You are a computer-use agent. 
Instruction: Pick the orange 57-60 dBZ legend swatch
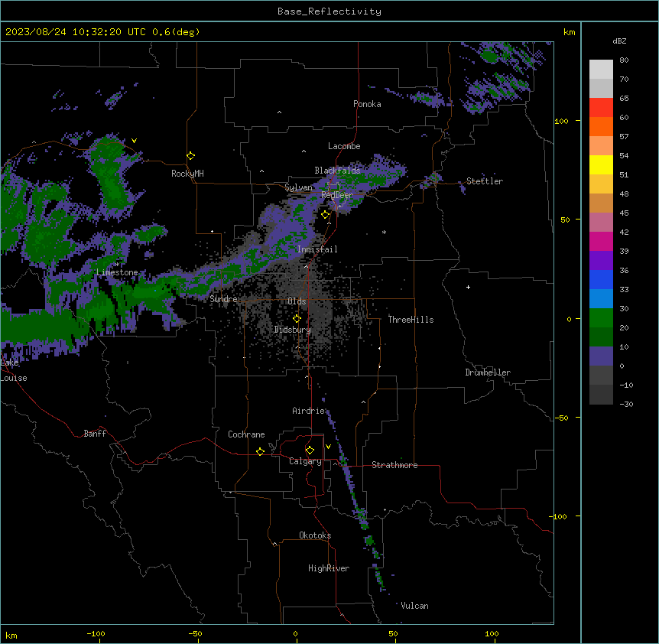click(x=601, y=126)
